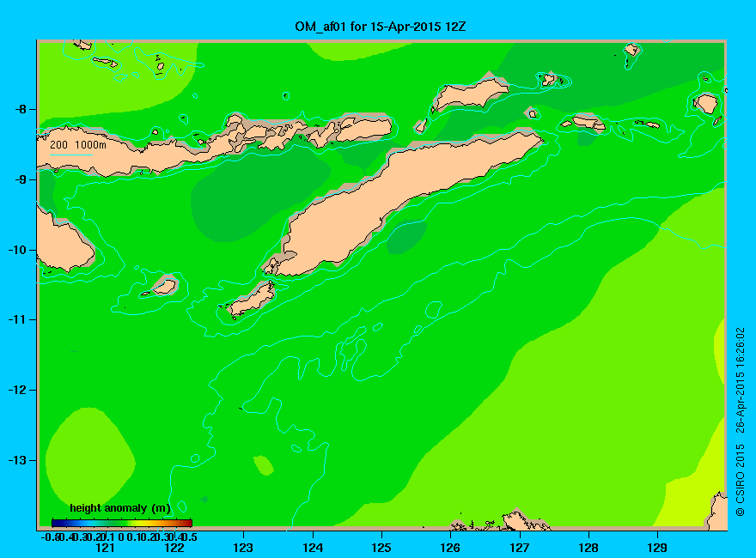Click the longitude axis label 128

[x=588, y=548]
